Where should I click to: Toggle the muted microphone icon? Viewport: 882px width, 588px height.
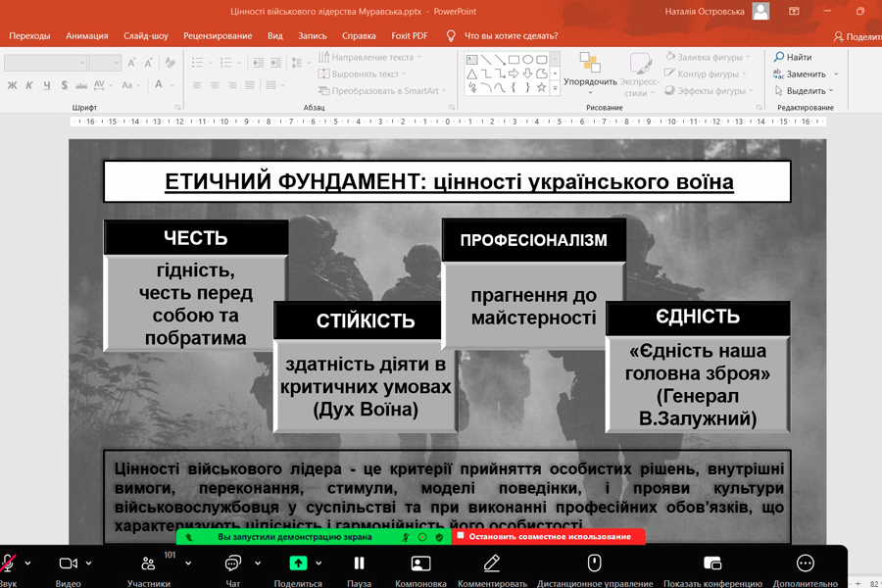[x=8, y=563]
